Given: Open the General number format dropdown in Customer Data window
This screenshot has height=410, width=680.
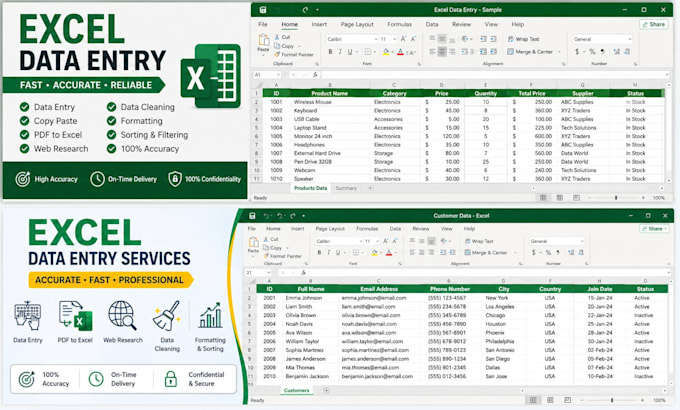Looking at the screenshot, I should pos(582,241).
